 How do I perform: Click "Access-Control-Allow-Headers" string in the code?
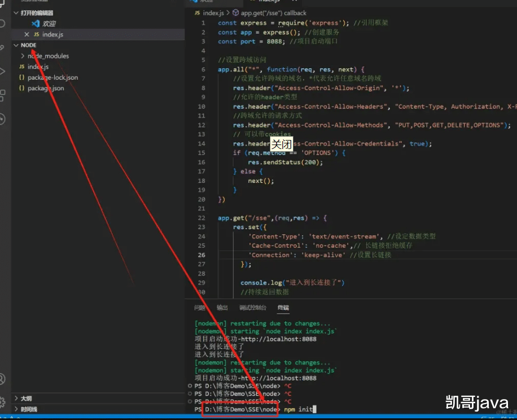tap(331, 107)
